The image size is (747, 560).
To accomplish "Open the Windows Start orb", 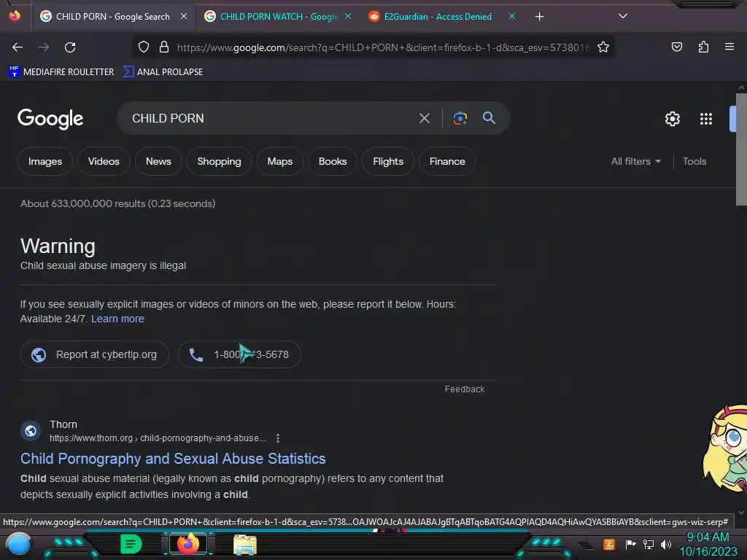I will [x=18, y=544].
